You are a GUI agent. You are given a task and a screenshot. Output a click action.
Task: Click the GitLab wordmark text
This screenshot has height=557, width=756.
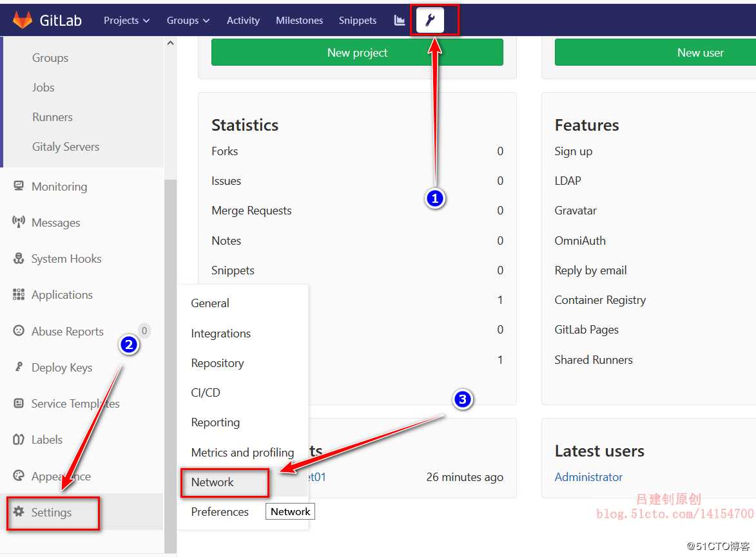click(x=61, y=20)
